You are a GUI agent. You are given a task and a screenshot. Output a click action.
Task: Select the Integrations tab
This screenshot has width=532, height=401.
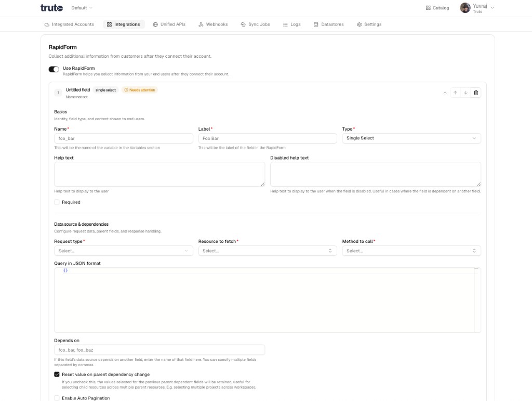pyautogui.click(x=124, y=24)
